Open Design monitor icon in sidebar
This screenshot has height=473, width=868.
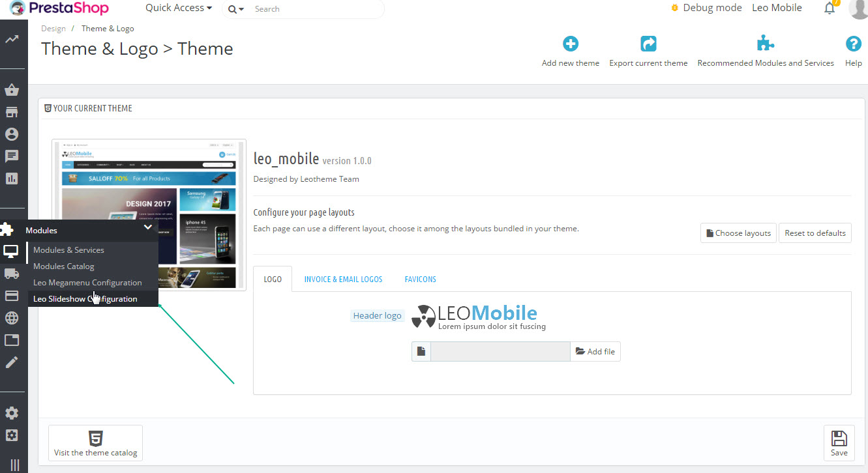(x=12, y=251)
